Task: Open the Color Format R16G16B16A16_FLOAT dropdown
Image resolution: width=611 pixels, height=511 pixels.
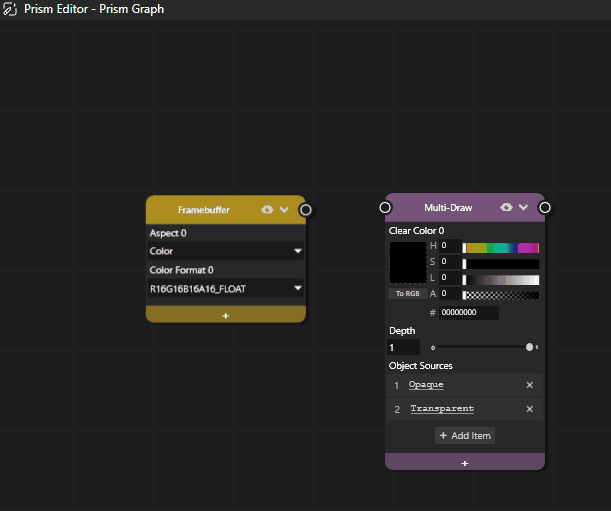Action: pyautogui.click(x=225, y=289)
